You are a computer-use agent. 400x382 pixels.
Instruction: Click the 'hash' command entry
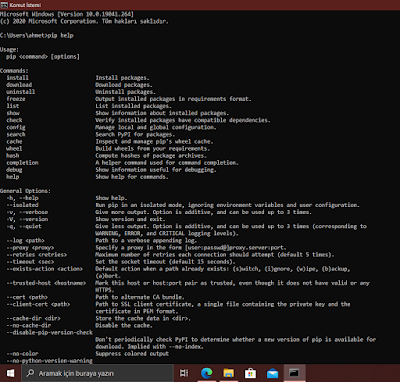(13, 155)
